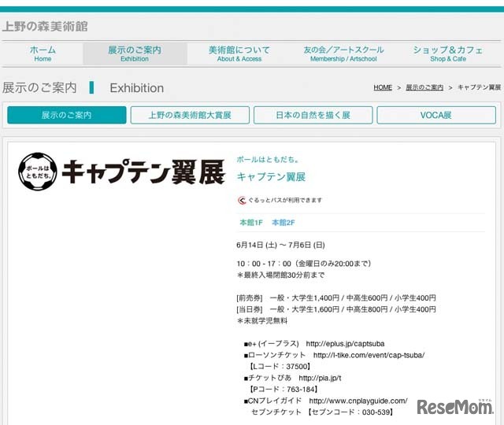Click the ■e+ (イープラス) label
The width and height of the screenshot is (504, 425).
tap(272, 344)
